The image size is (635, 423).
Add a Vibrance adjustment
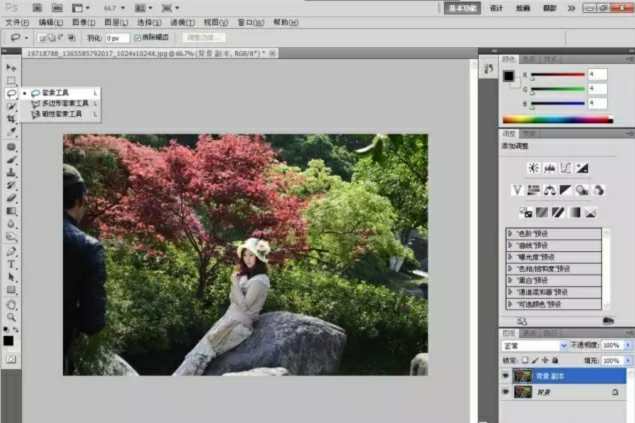[517, 190]
